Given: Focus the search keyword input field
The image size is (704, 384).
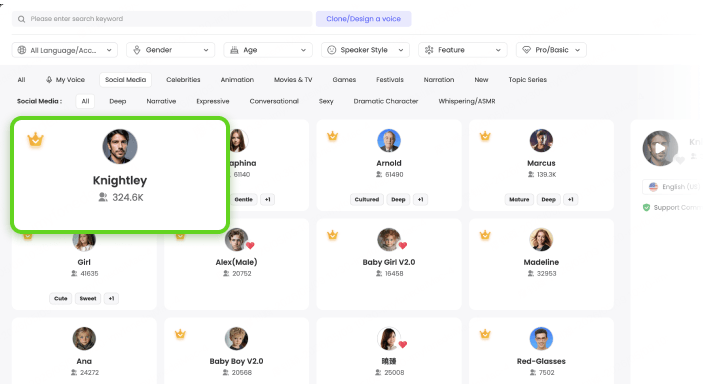Looking at the screenshot, I should (x=162, y=19).
